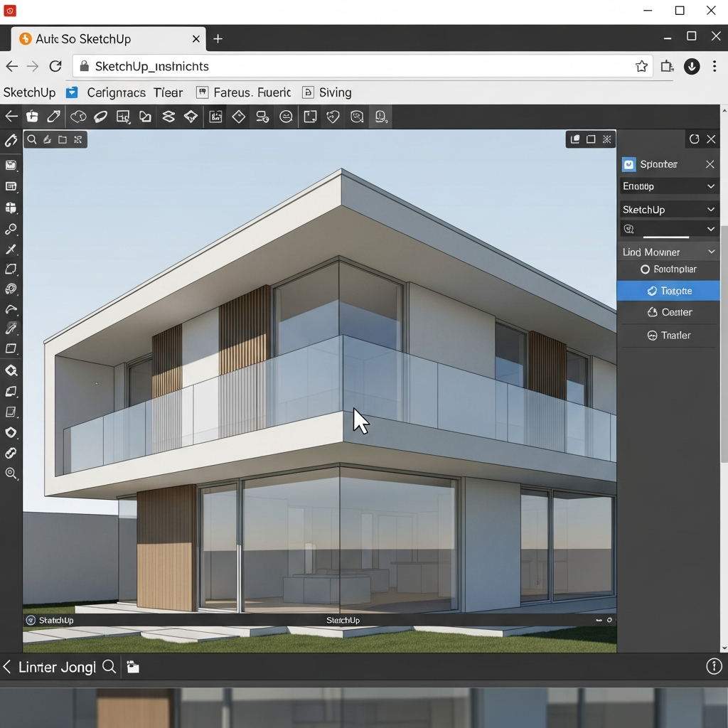
Task: Click the magnifier icon at viewport top-left
Action: tap(32, 139)
